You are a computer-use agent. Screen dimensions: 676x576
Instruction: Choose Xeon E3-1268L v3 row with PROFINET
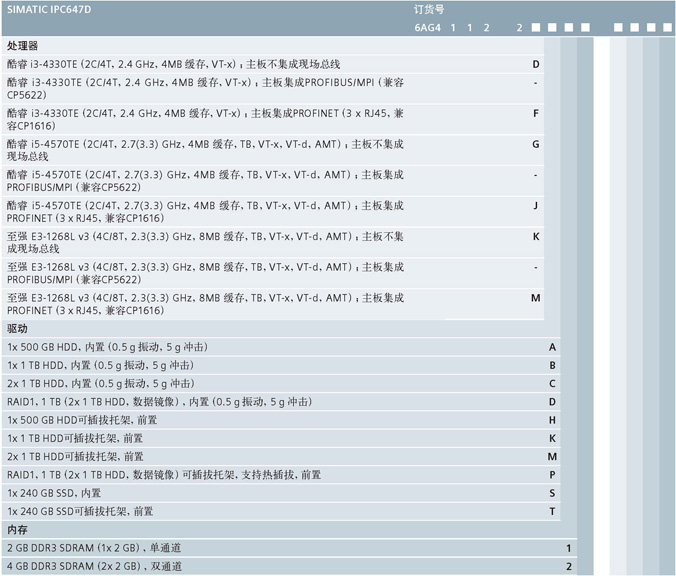click(x=200, y=304)
